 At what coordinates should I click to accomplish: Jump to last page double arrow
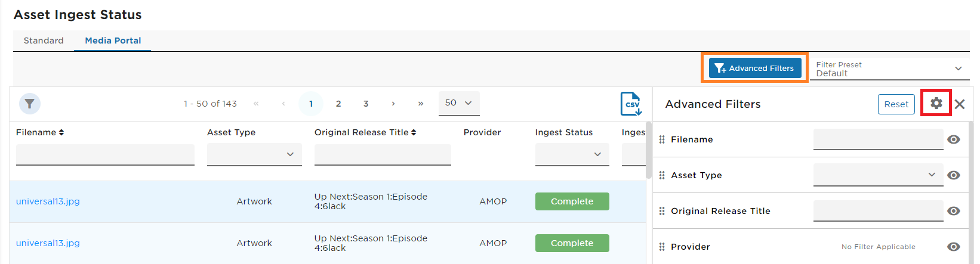pos(421,104)
